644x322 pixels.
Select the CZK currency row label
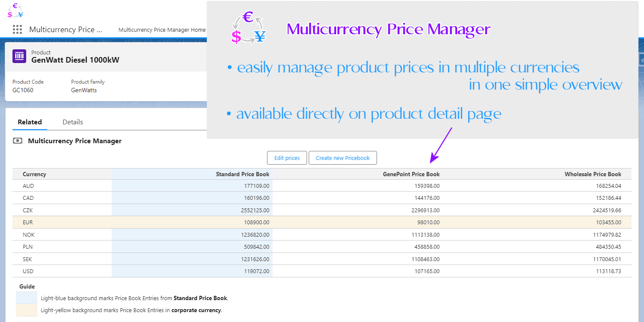coord(28,211)
